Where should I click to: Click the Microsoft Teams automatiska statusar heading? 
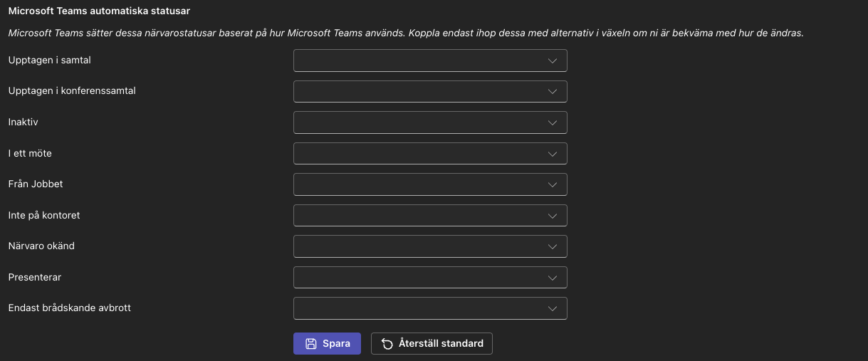(x=99, y=11)
